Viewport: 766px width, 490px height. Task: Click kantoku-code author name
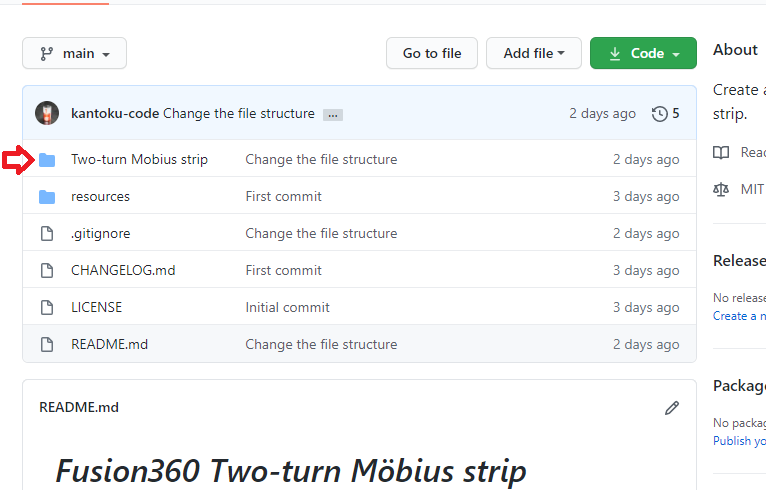pyautogui.click(x=115, y=113)
